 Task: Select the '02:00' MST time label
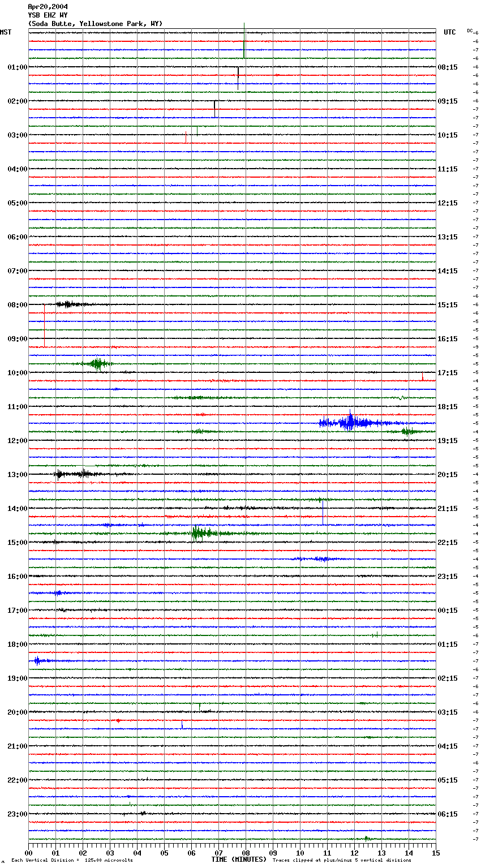click(x=18, y=101)
